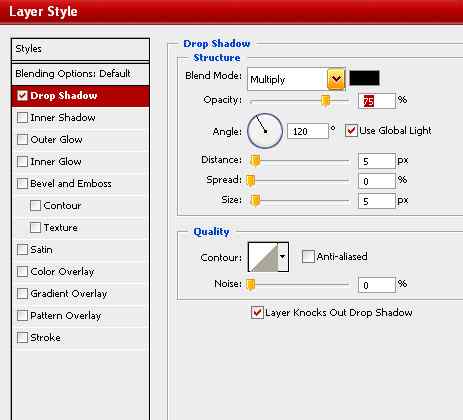Click the Opacity value field

click(377, 101)
